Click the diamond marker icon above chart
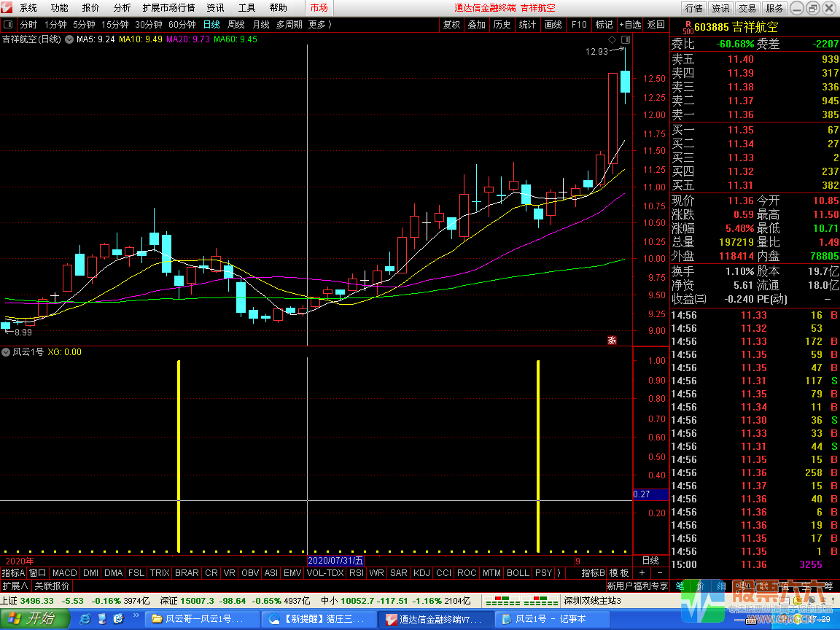Viewport: 840px width, 630px height. (612, 39)
